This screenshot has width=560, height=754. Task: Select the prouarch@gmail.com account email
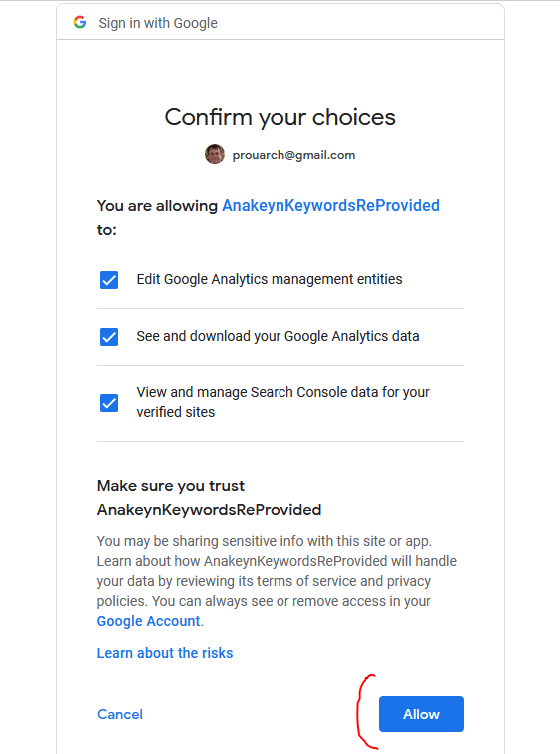293,155
